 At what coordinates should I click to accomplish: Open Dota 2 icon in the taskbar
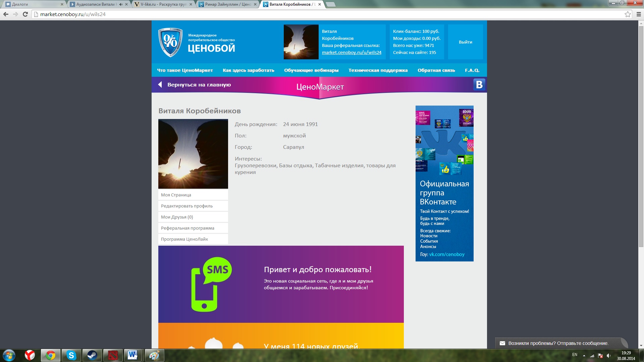[x=113, y=355]
